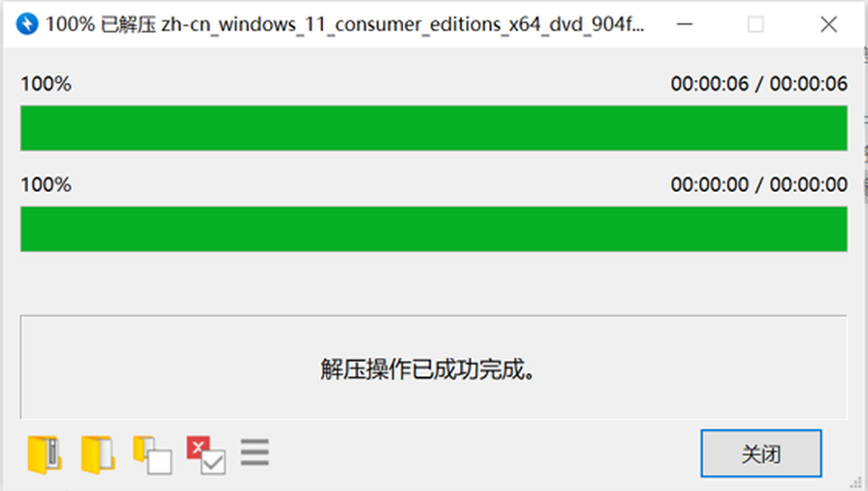Open the archive via zipper folder icon
This screenshot has width=868, height=491.
click(44, 454)
